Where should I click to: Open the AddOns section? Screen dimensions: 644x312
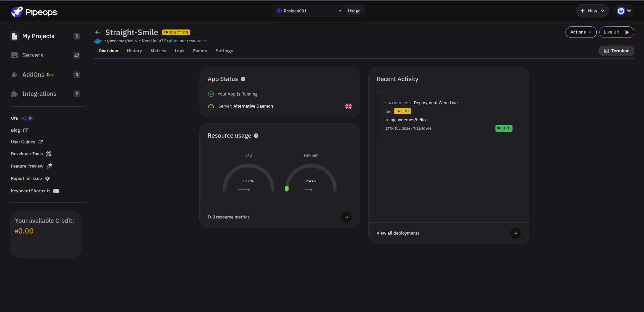click(33, 75)
